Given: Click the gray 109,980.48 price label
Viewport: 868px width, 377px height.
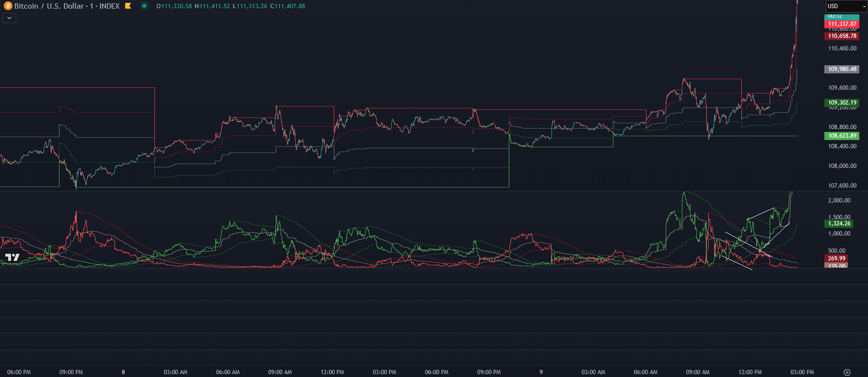Looking at the screenshot, I should 842,69.
